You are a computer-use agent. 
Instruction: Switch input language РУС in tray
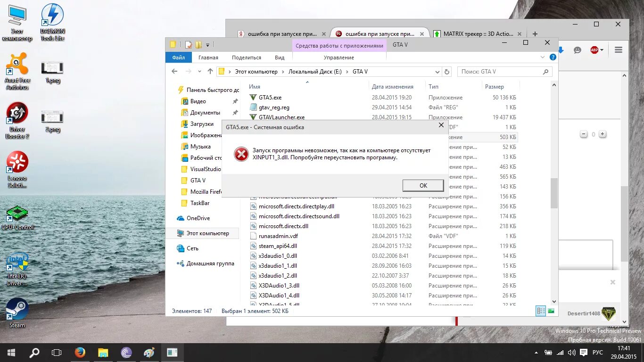click(597, 353)
